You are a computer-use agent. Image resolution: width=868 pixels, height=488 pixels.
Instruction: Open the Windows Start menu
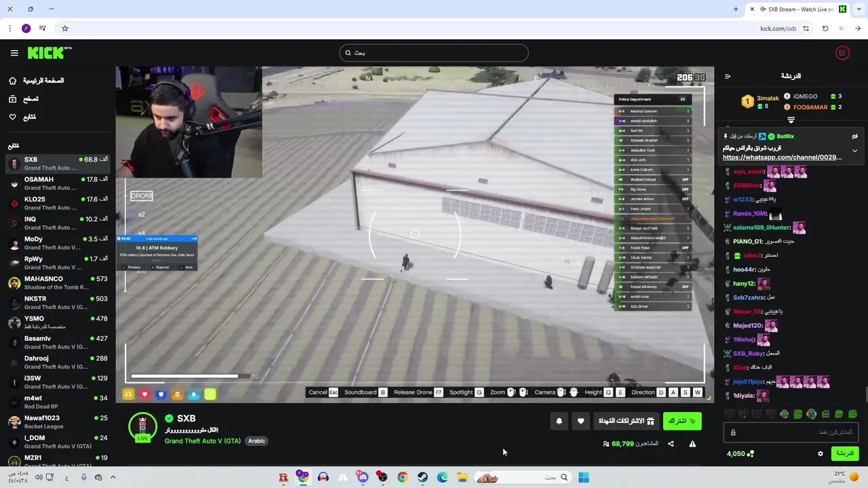tap(583, 477)
